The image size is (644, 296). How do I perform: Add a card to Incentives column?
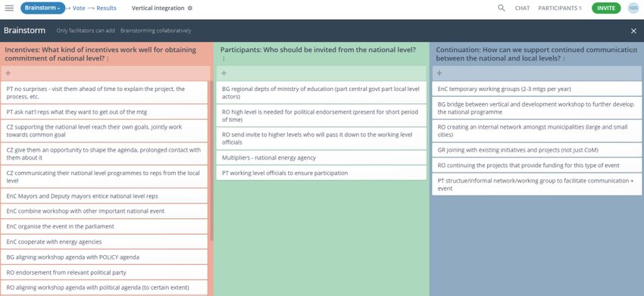pyautogui.click(x=105, y=73)
